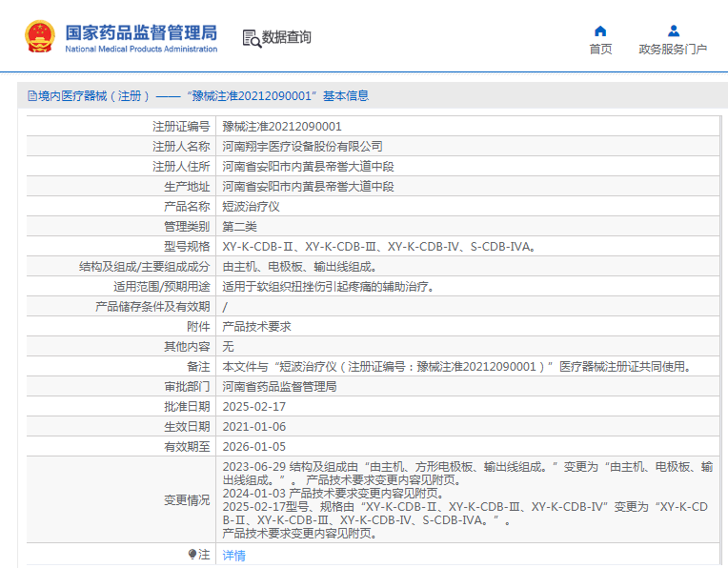Click the 生效日期 row label
The image size is (728, 568).
[187, 426]
